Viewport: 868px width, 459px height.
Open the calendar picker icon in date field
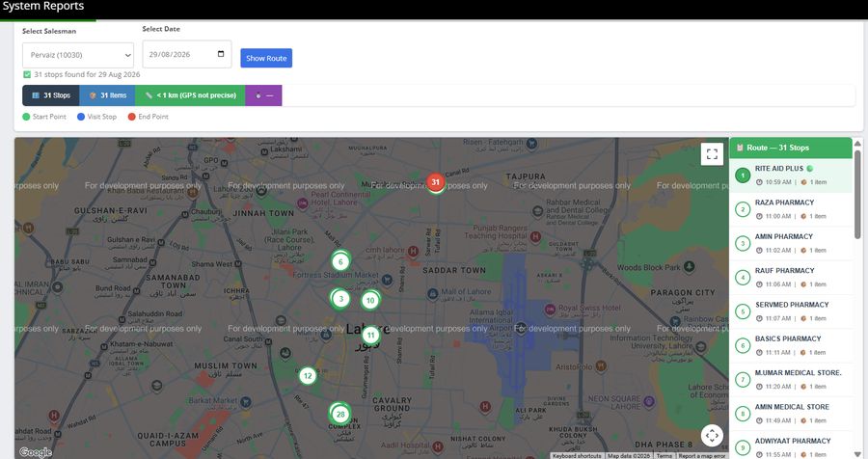pyautogui.click(x=221, y=54)
